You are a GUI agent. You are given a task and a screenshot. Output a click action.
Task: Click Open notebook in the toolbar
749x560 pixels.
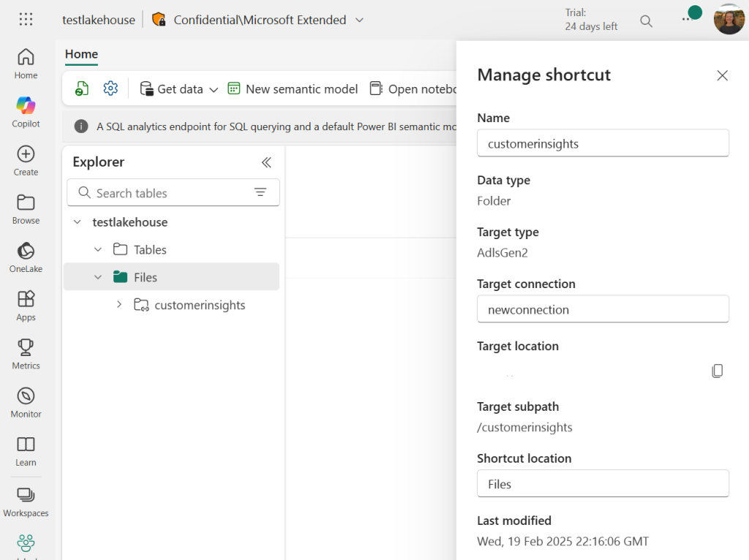click(413, 88)
